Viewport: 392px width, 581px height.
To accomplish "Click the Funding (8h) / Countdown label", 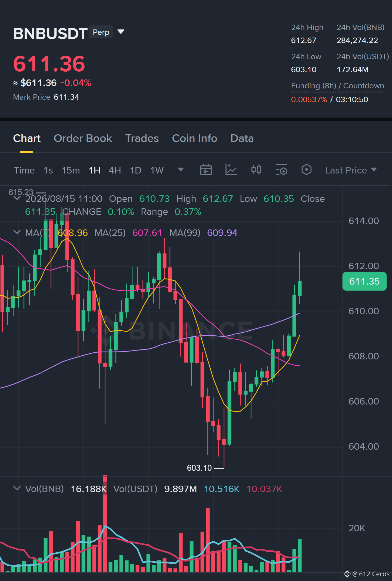I will [338, 86].
